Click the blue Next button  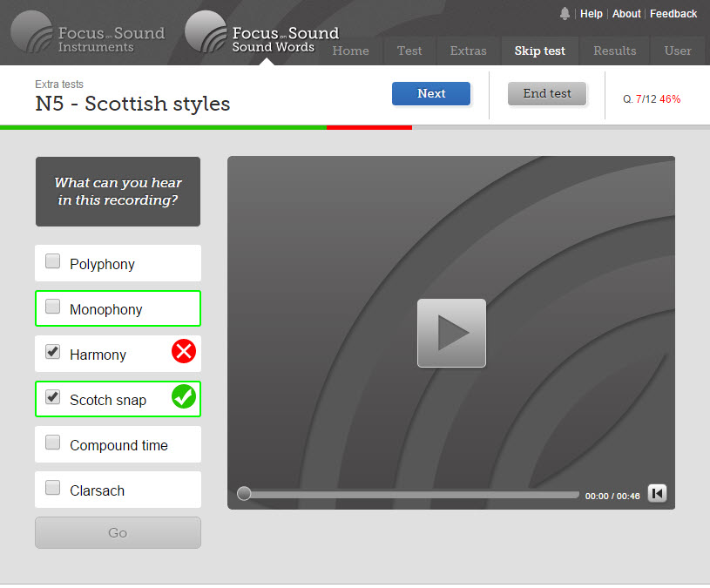(431, 94)
